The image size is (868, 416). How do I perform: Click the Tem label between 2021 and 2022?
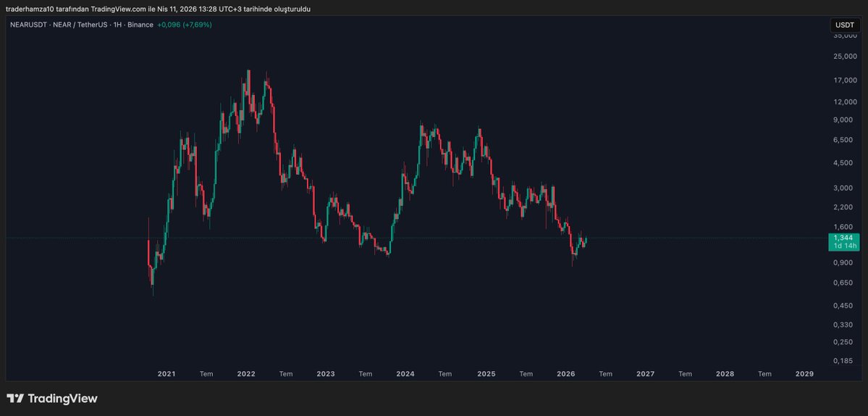coord(206,374)
